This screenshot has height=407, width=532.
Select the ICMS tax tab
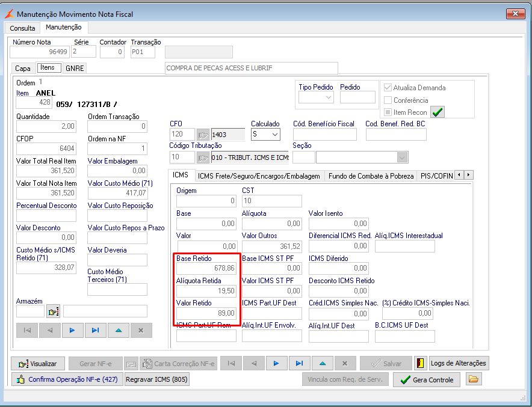181,175
